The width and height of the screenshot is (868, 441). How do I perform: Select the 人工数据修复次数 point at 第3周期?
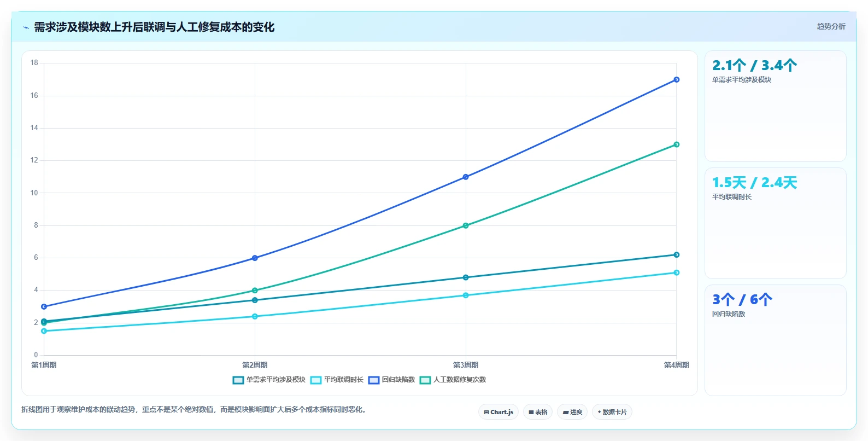466,225
